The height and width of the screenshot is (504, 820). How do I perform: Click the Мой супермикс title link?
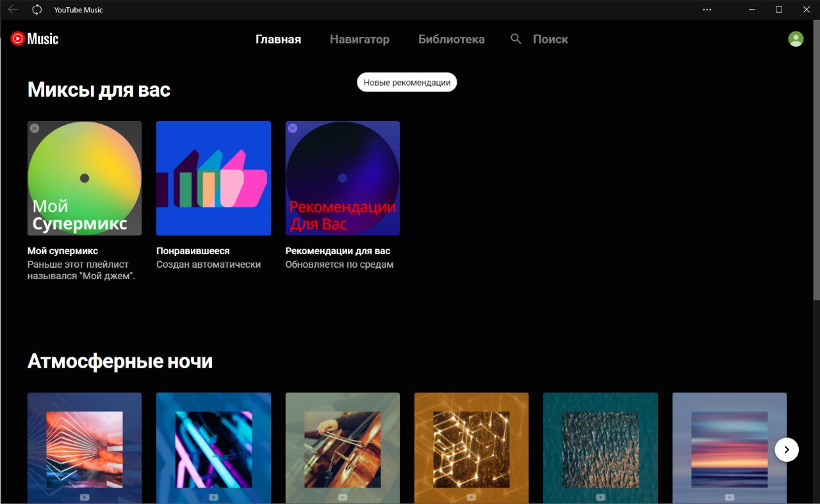63,251
